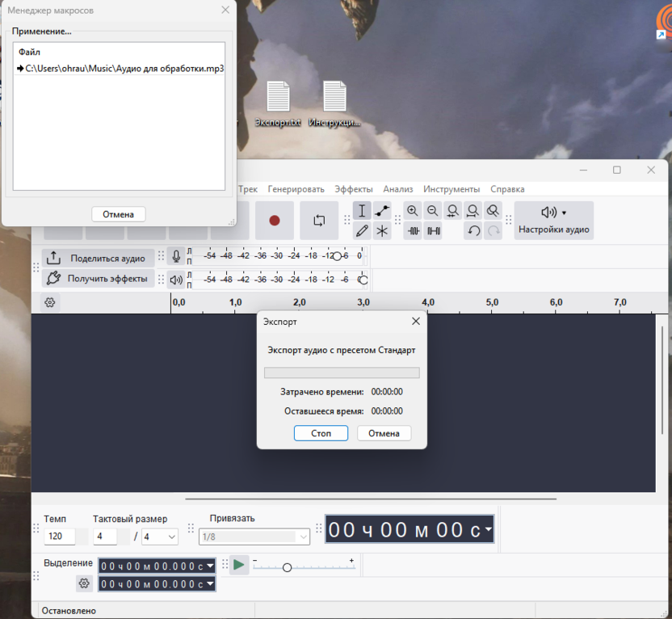Click the Trim audio outside selection icon
Viewport: 672px width, 619px height.
click(414, 231)
